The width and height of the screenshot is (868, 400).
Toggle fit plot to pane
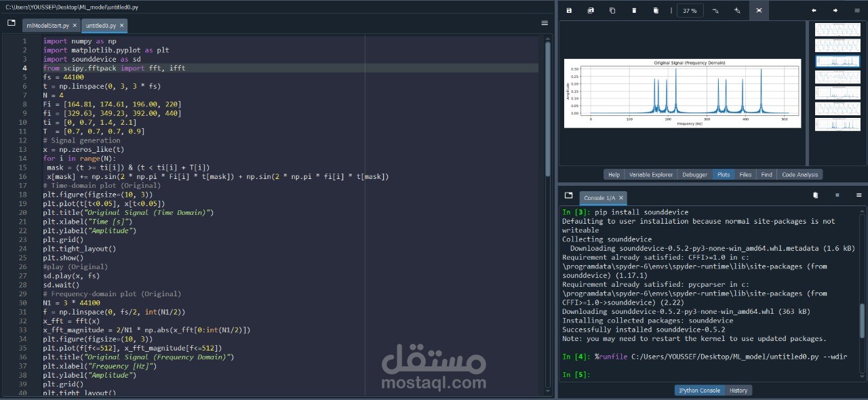coord(759,11)
